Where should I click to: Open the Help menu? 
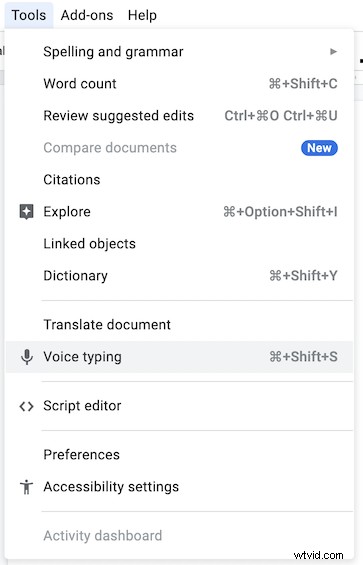(x=142, y=15)
